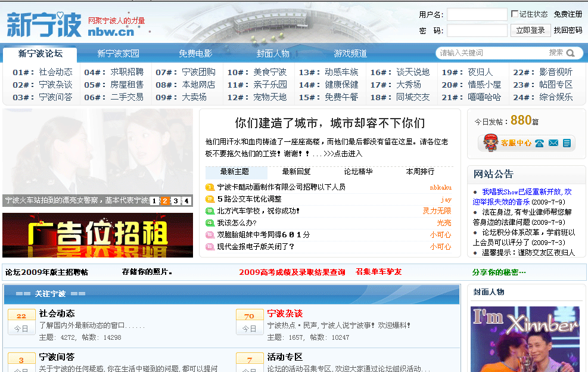Open the 免费电影 navigation tab
Viewport: 588px width, 372px height.
pos(195,54)
